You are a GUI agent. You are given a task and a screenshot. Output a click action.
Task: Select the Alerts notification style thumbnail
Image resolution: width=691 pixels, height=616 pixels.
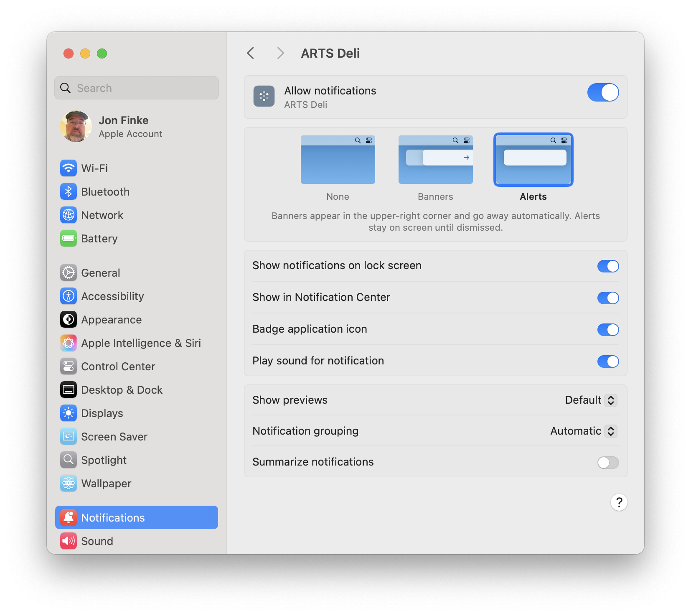(533, 160)
